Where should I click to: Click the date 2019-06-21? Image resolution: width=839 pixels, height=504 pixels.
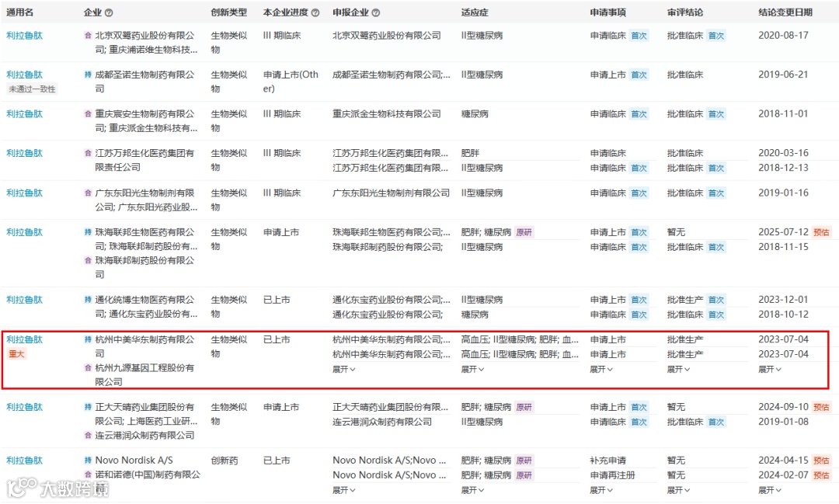[x=783, y=75]
